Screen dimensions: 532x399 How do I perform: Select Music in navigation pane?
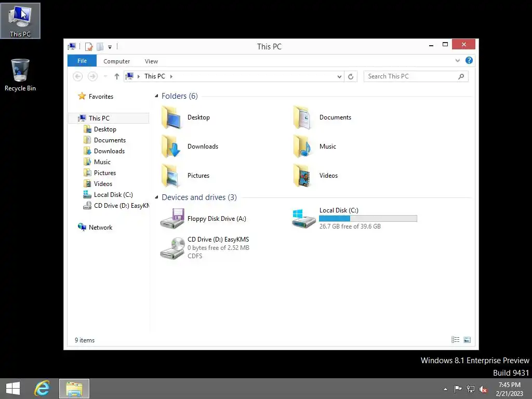pos(97,162)
